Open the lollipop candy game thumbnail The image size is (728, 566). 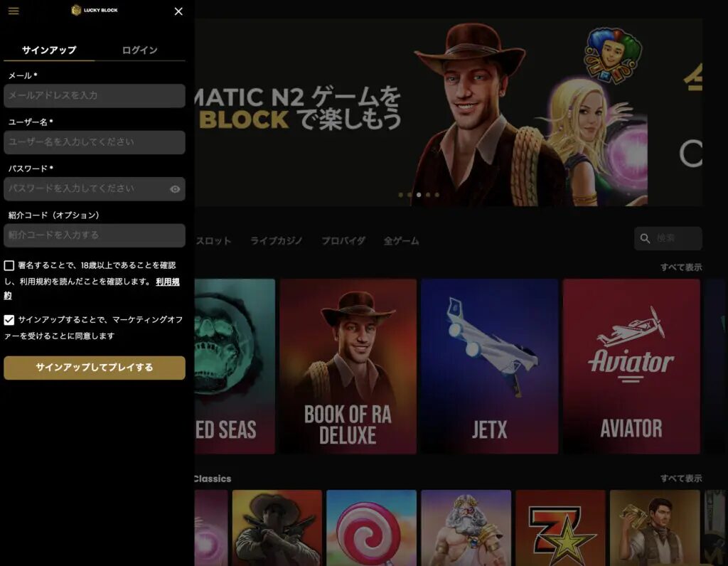371,528
